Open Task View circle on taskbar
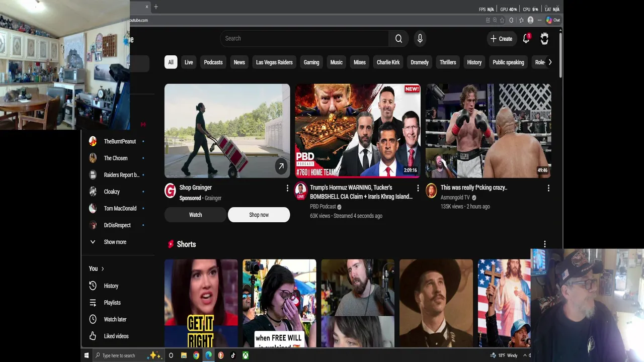 (x=171, y=355)
